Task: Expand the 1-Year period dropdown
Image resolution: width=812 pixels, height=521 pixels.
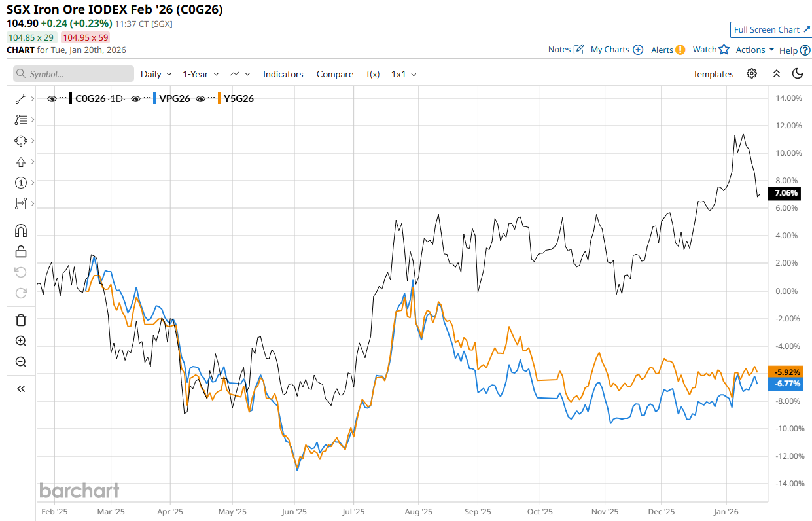Action: (x=200, y=74)
